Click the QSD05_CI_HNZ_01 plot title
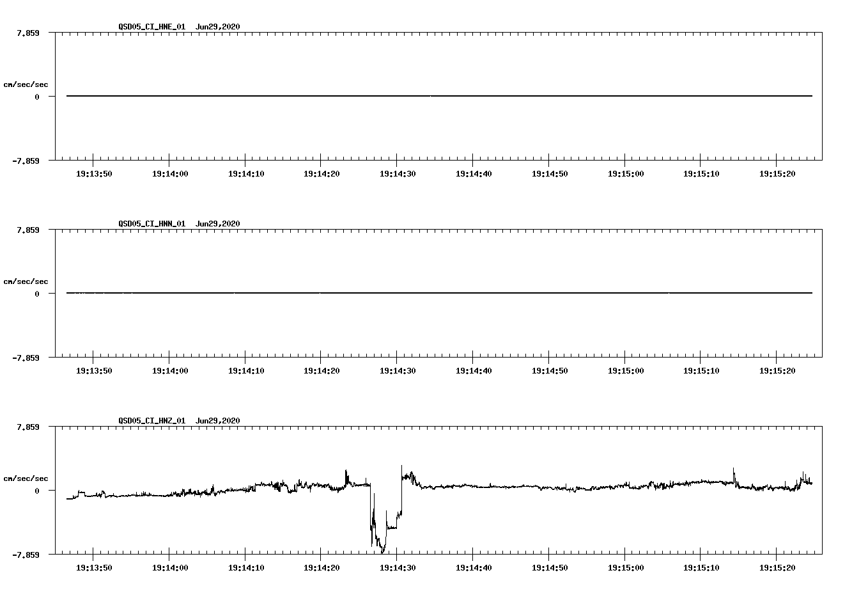868x591 pixels. pyautogui.click(x=179, y=420)
